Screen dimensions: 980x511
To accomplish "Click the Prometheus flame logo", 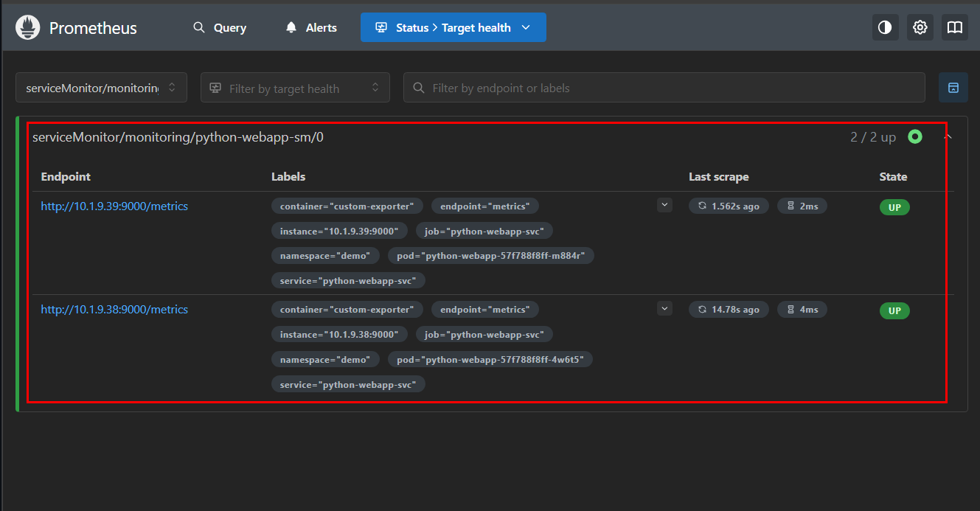I will 28,28.
